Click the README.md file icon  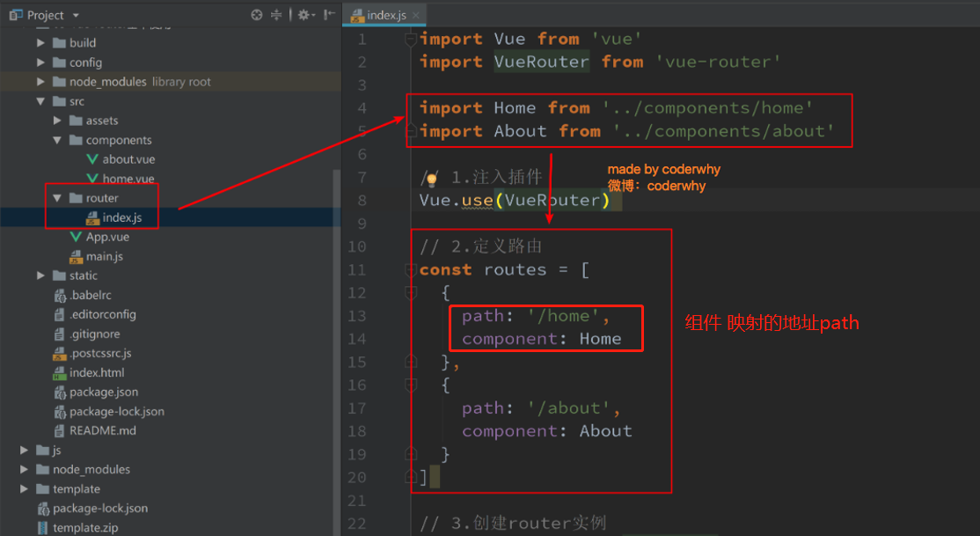59,431
